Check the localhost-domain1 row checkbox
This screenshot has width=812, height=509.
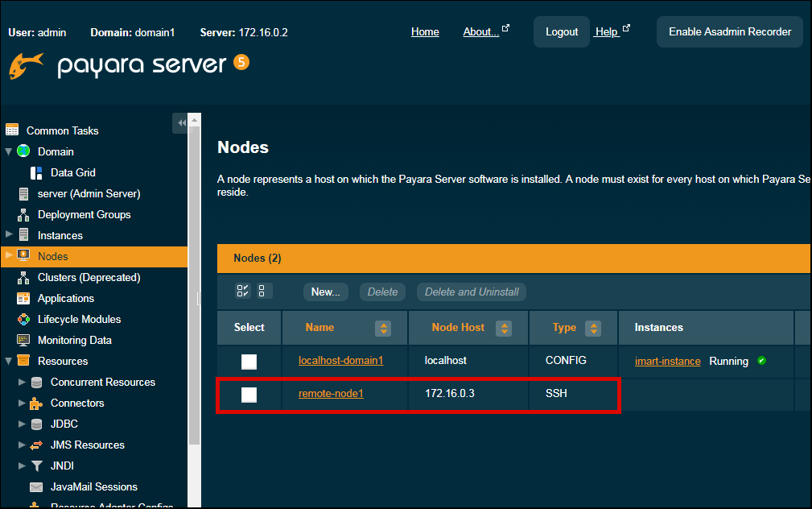[249, 362]
